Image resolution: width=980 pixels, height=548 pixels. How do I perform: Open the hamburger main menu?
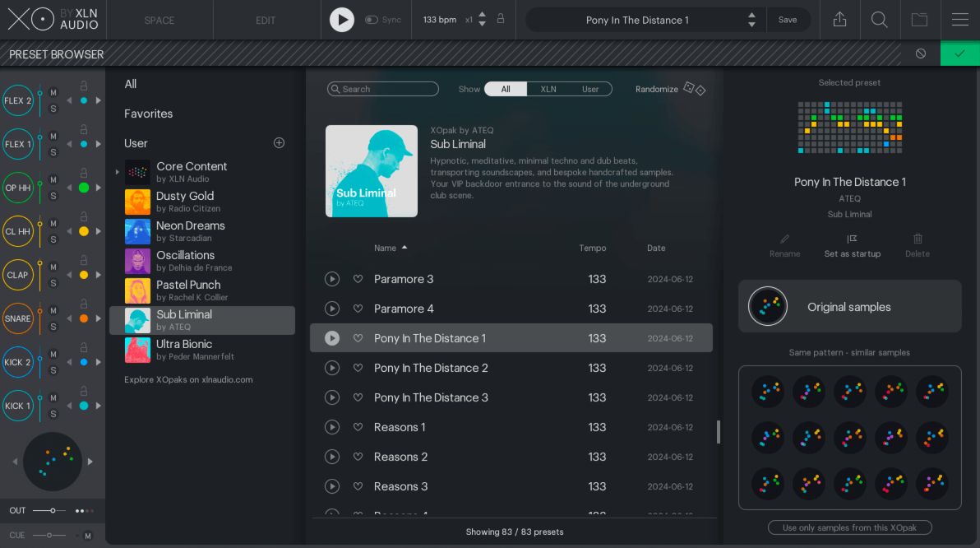tap(959, 20)
